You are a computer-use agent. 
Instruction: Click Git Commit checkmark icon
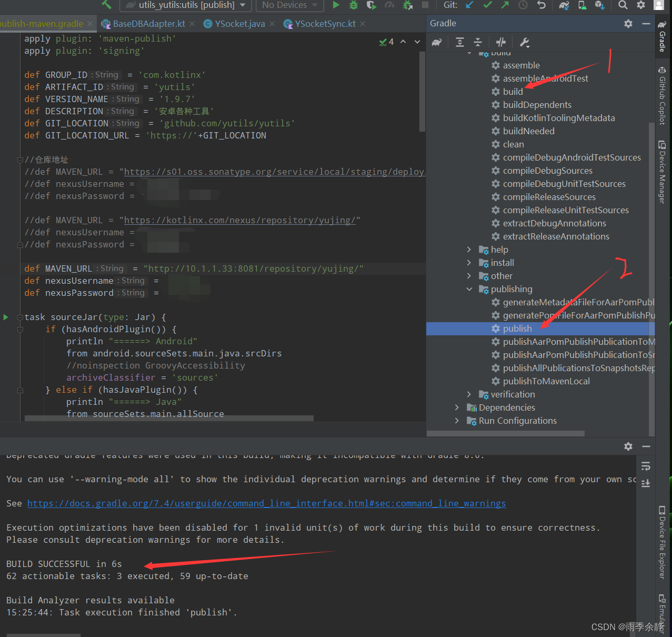coord(488,5)
